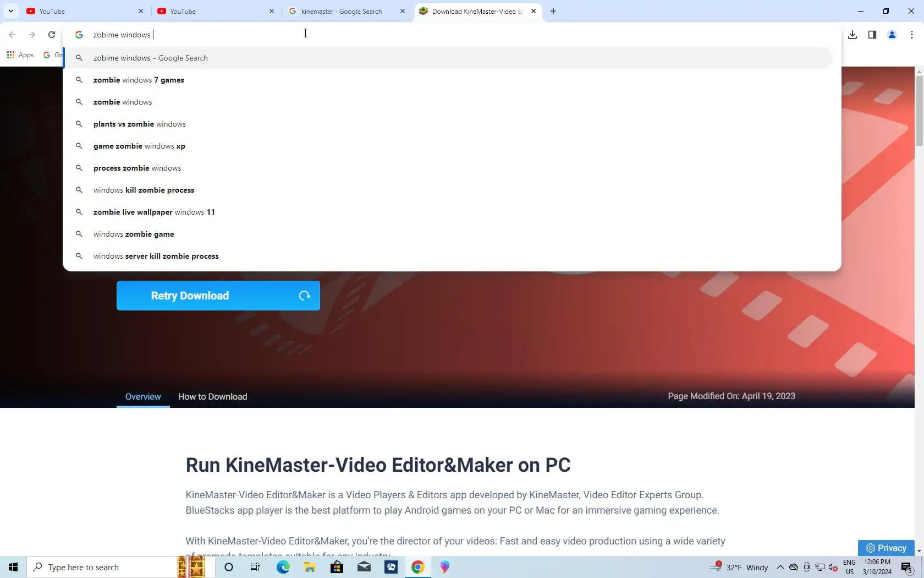Click the address bar text field
This screenshot has width=924, height=578.
pos(451,35)
